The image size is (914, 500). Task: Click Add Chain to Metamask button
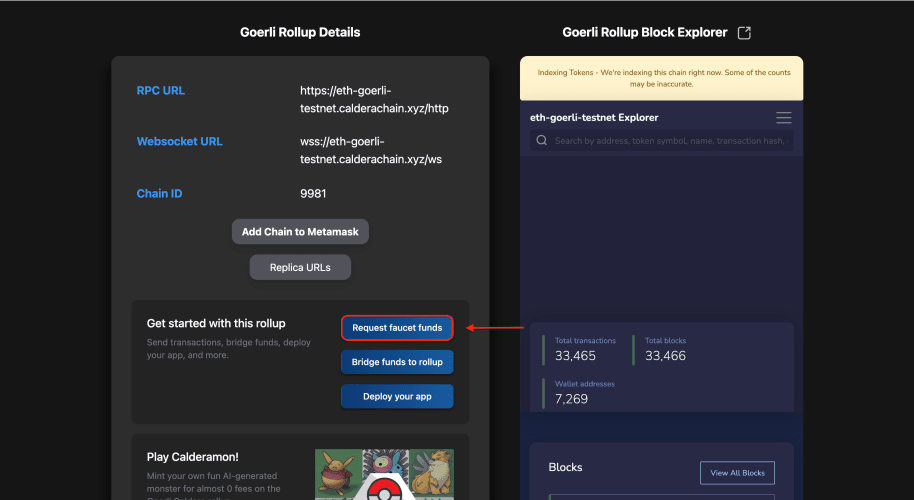pos(300,232)
